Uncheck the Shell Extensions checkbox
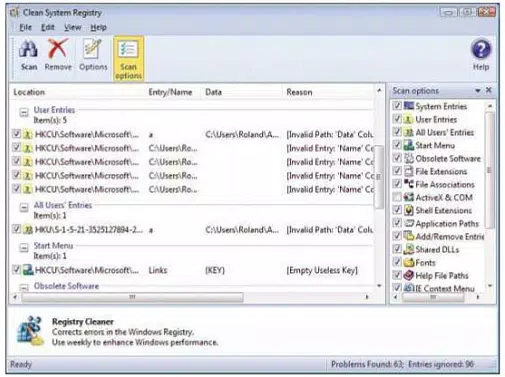 click(x=397, y=210)
